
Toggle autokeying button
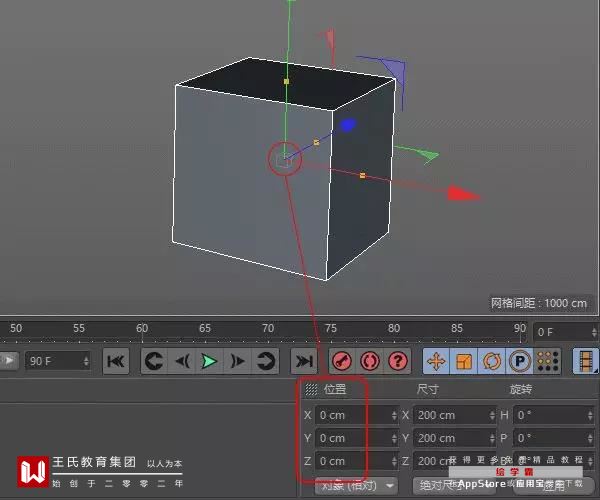pyautogui.click(x=369, y=361)
